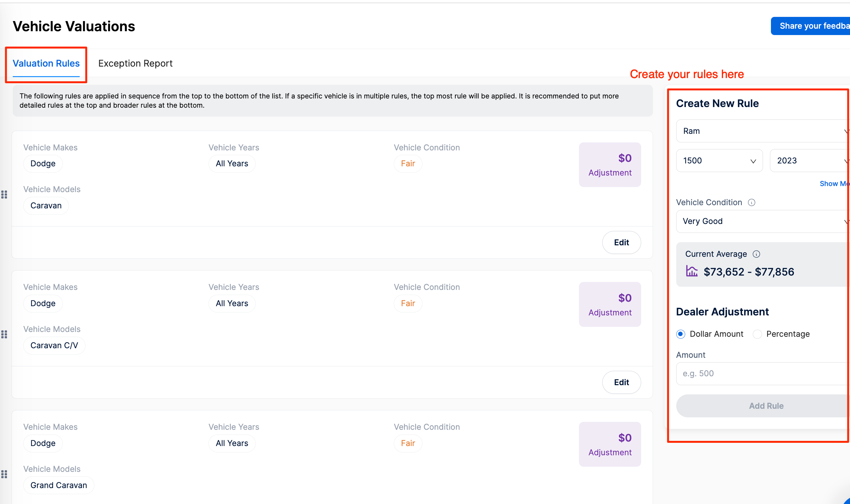Switch to the Exception Report tab

tap(135, 63)
